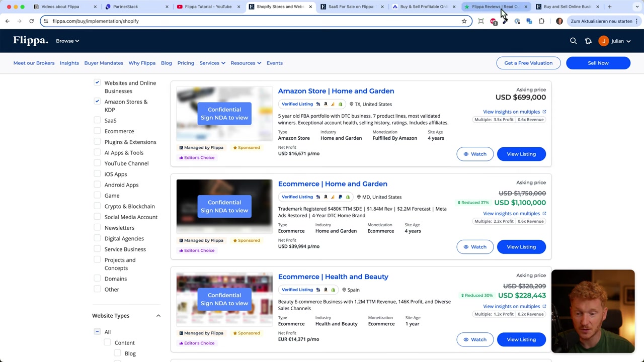Uncheck Websites and Online Businesses filter
644x362 pixels.
click(97, 82)
